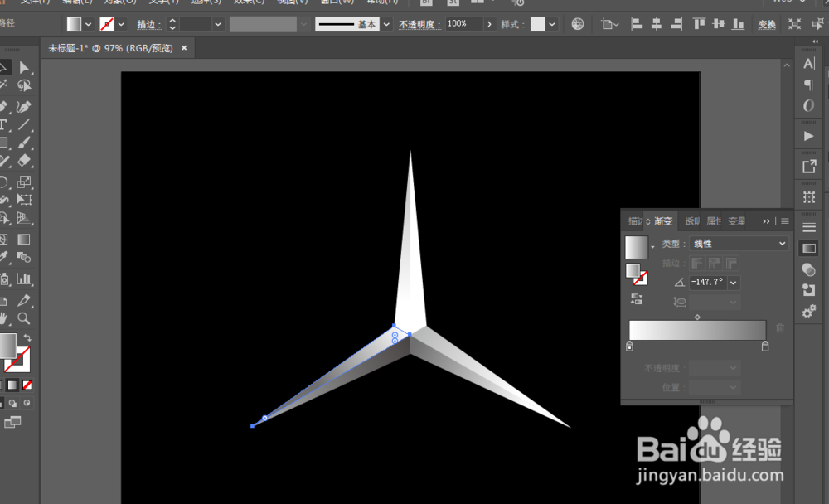Open Actions panel play icon in dock
829x504 pixels.
[x=809, y=136]
